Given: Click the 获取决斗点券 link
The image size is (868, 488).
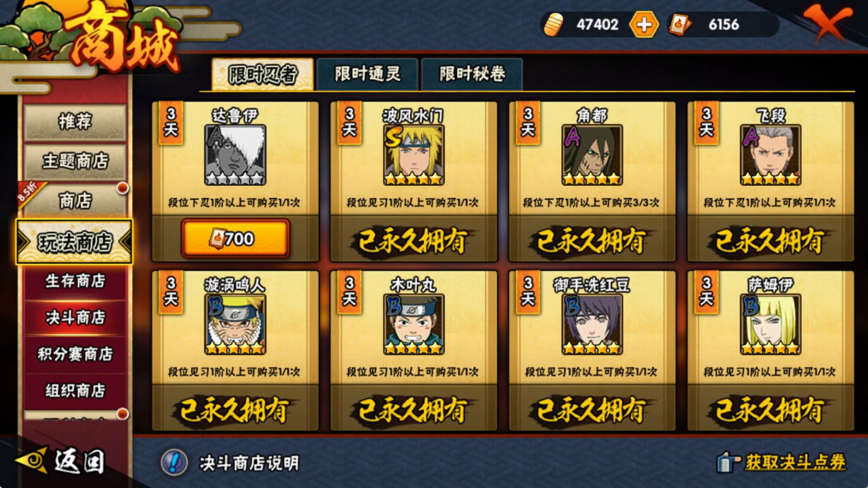Looking at the screenshot, I should coord(795,462).
